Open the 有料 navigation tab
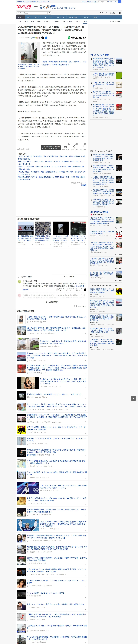Viewport: 138px width, 644px height. (x=95, y=17)
